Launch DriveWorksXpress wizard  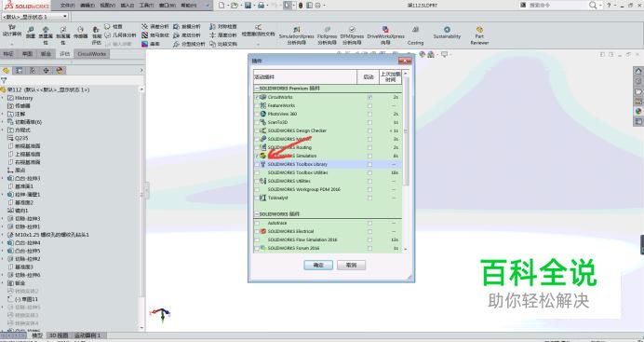[x=385, y=35]
